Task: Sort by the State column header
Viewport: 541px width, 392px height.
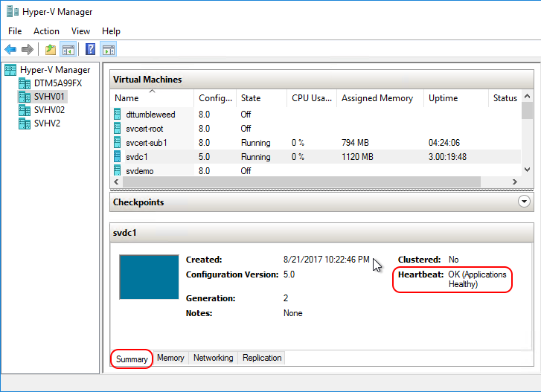Action: click(x=261, y=98)
